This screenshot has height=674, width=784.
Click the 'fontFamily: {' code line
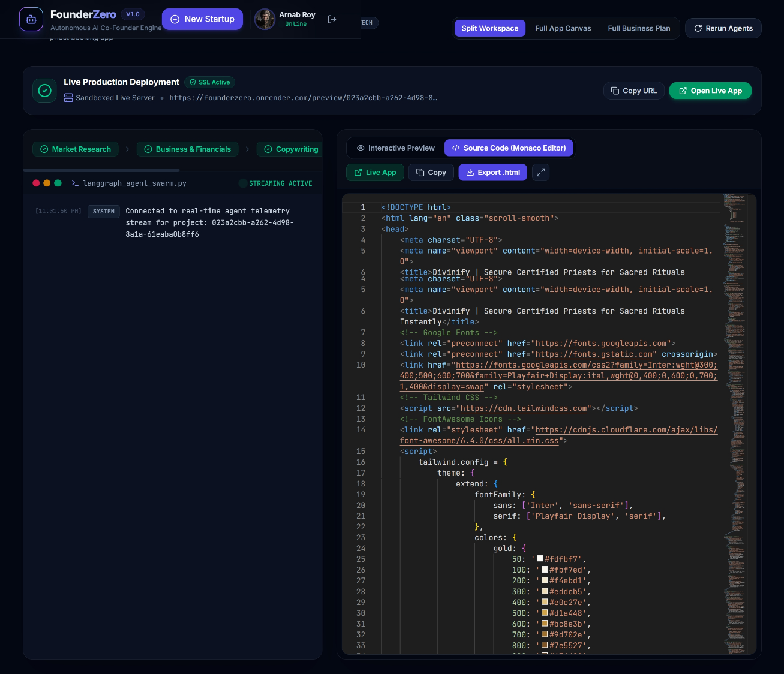pyautogui.click(x=505, y=495)
